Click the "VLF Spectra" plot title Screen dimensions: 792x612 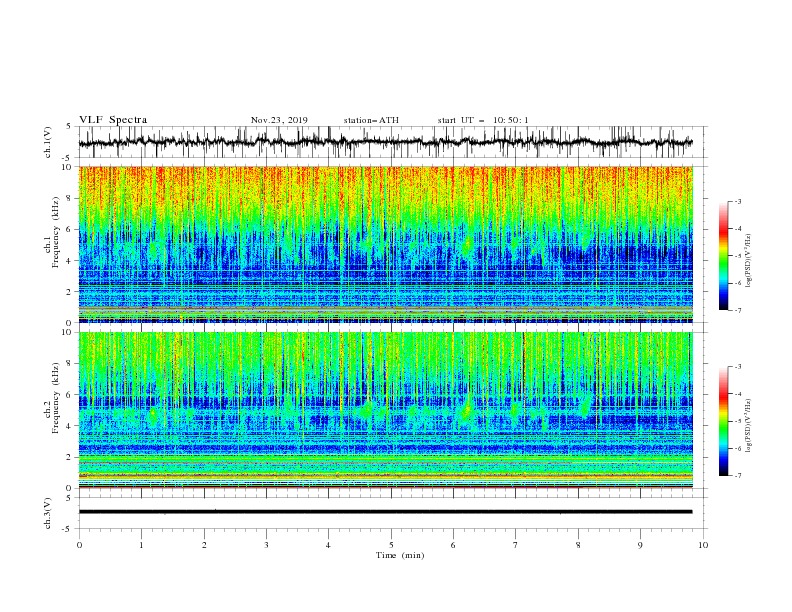click(113, 120)
